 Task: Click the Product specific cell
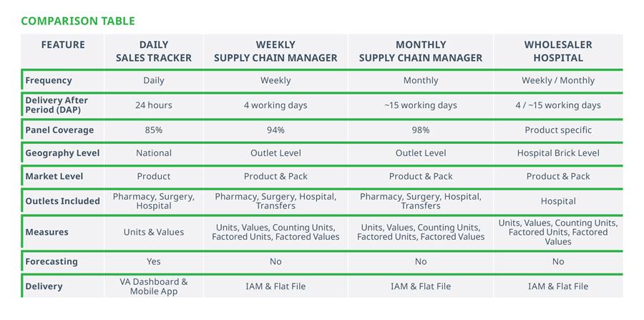[x=558, y=130]
